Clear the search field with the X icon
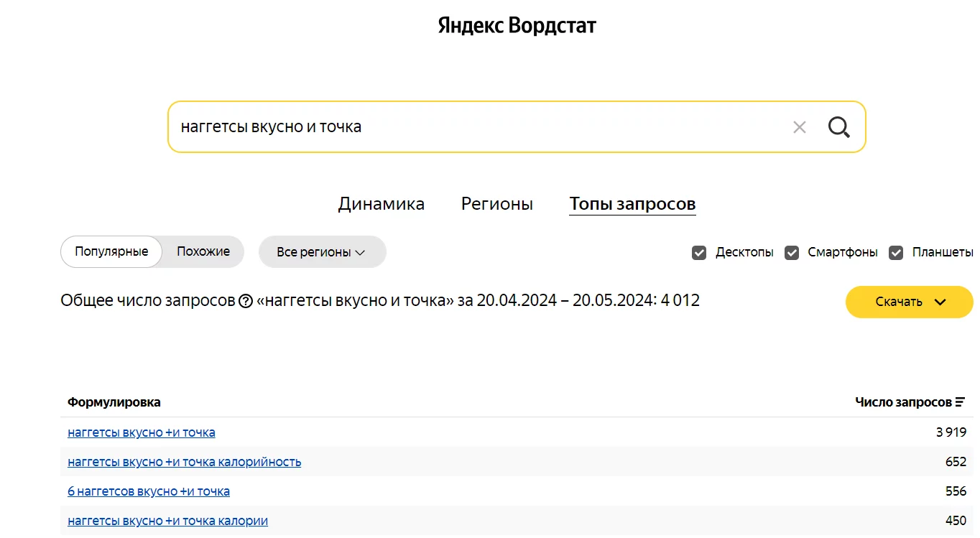The width and height of the screenshot is (980, 538). click(x=799, y=127)
